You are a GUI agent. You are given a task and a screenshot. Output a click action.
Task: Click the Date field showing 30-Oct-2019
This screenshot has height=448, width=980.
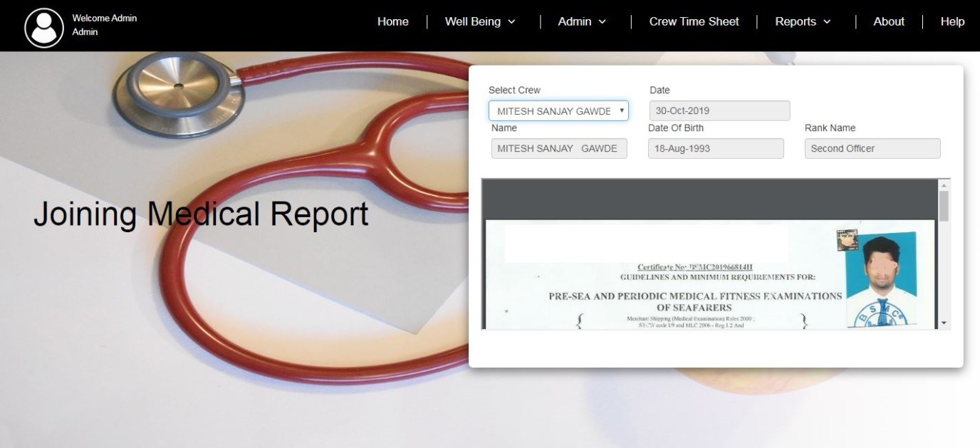pyautogui.click(x=719, y=111)
